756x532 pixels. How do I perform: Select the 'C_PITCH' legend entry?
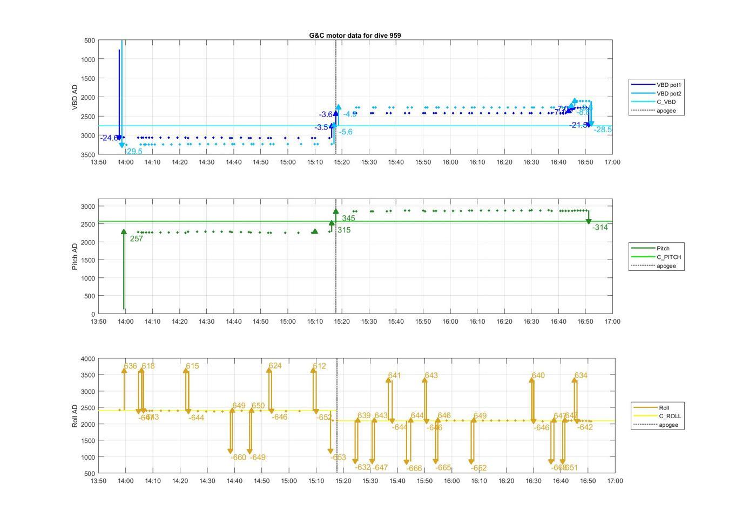(657, 257)
